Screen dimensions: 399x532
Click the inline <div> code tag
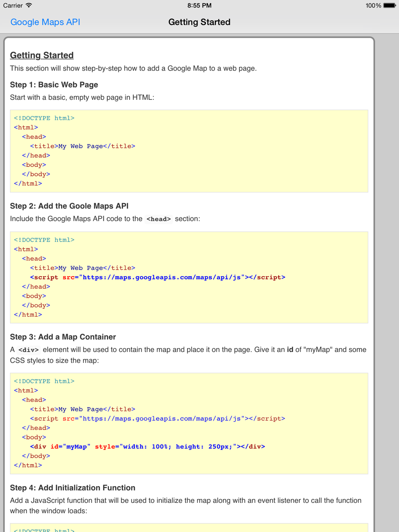(29, 350)
